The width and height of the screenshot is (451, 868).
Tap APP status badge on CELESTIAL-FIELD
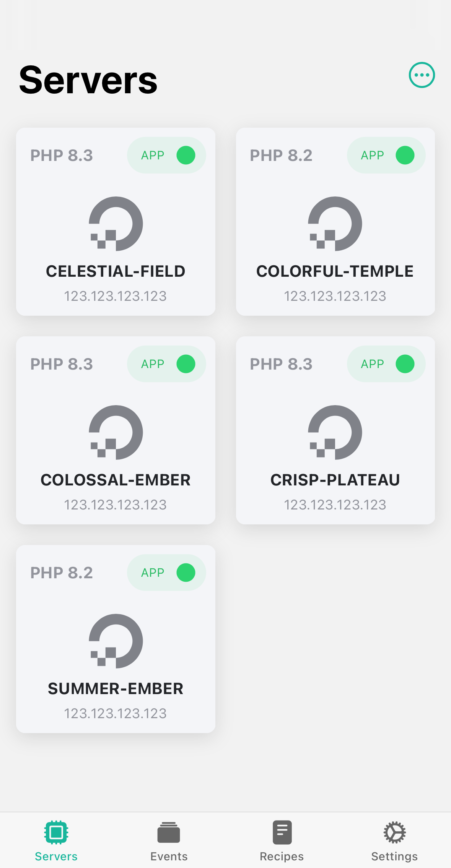click(x=166, y=155)
